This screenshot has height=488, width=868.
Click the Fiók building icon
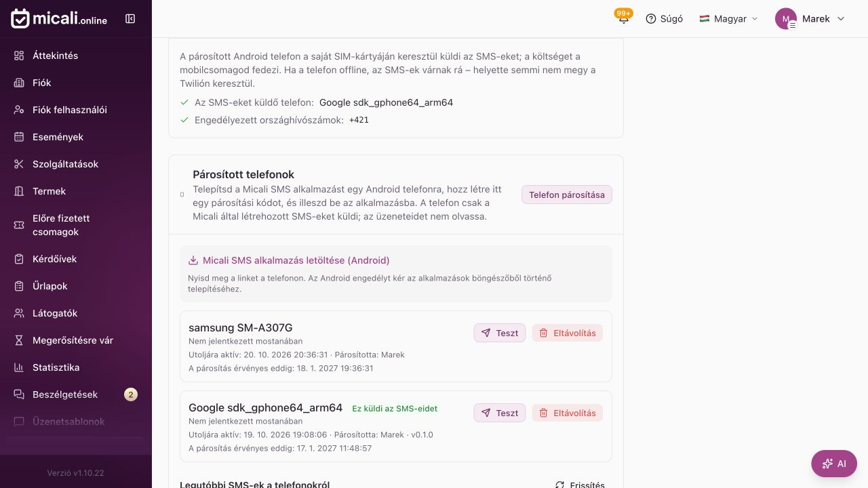19,83
